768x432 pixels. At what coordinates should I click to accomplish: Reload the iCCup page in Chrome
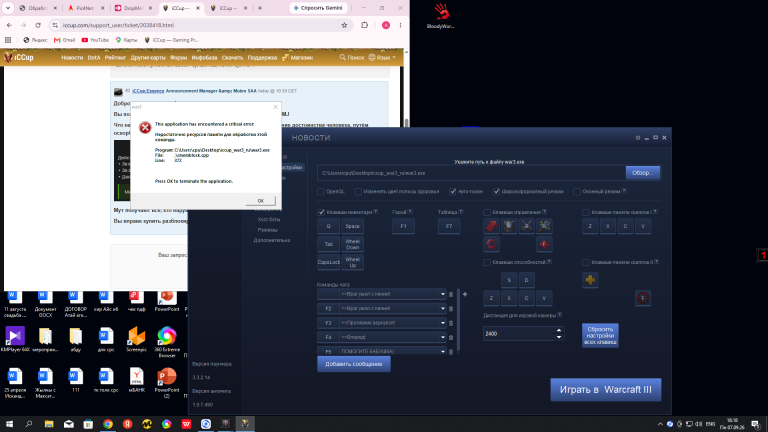pos(38,25)
